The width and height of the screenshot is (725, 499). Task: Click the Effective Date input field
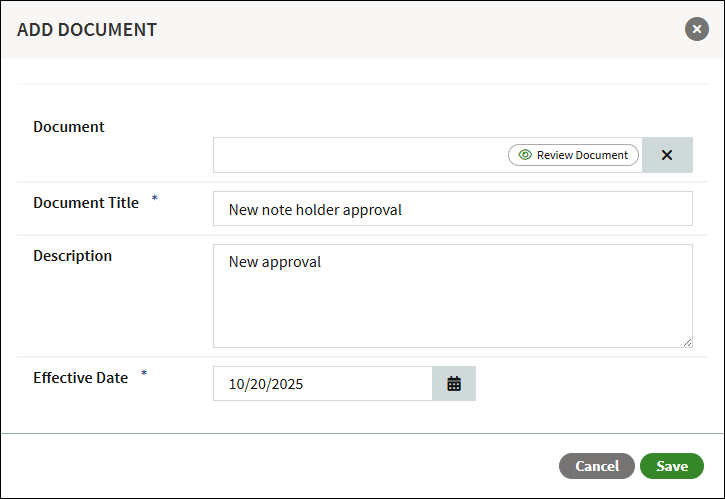tap(322, 383)
